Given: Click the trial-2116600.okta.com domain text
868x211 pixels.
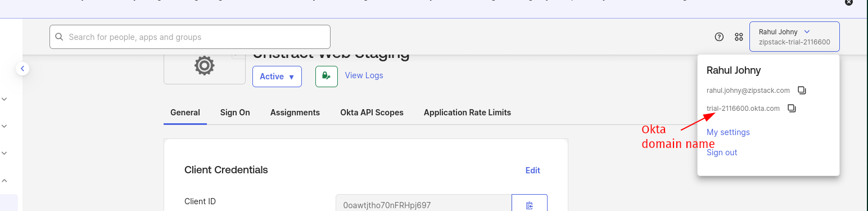Looking at the screenshot, I should pos(743,108).
